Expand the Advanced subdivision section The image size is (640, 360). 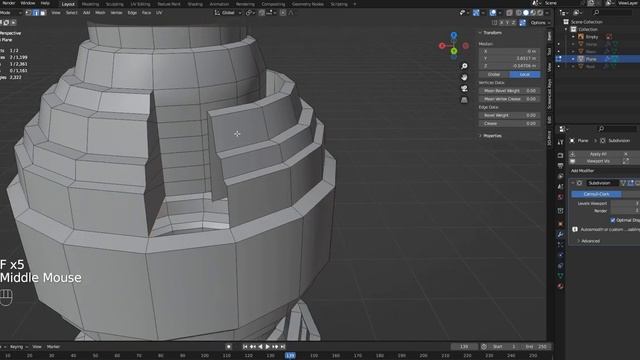(x=578, y=241)
